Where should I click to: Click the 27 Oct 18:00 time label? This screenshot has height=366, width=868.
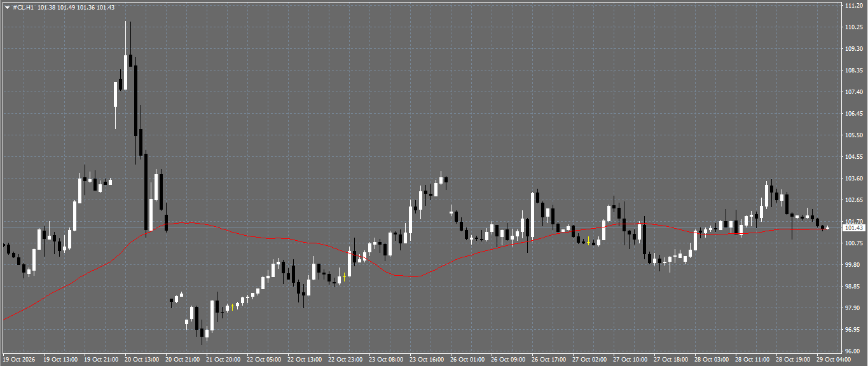click(x=672, y=360)
